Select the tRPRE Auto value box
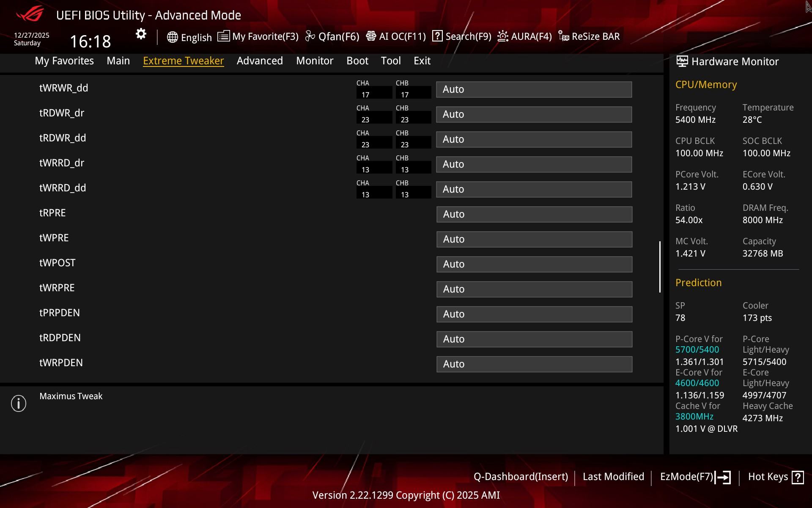Screen dimensions: 812x508 click(x=534, y=214)
